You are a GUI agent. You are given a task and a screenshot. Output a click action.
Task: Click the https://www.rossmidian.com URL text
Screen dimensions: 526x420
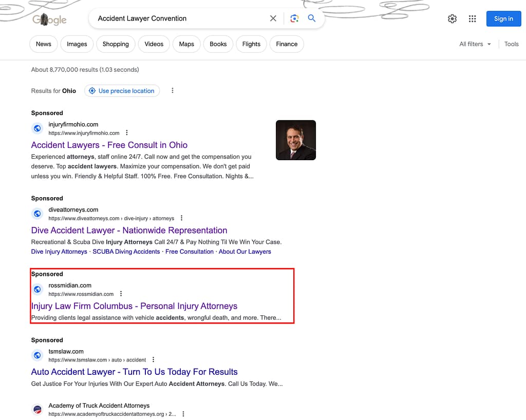tap(81, 294)
